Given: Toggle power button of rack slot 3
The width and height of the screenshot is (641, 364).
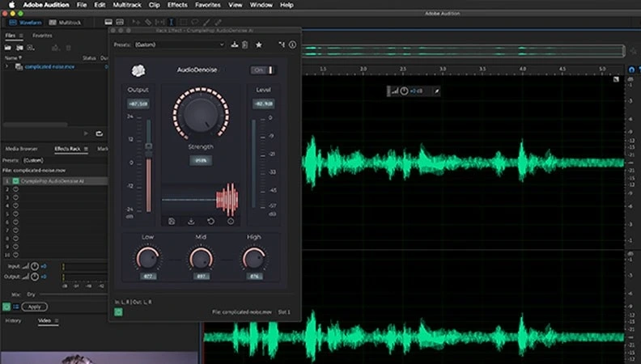Looking at the screenshot, I should (15, 197).
